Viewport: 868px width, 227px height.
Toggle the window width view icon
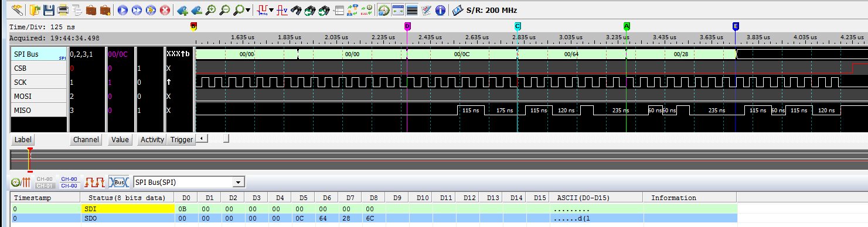[398, 10]
